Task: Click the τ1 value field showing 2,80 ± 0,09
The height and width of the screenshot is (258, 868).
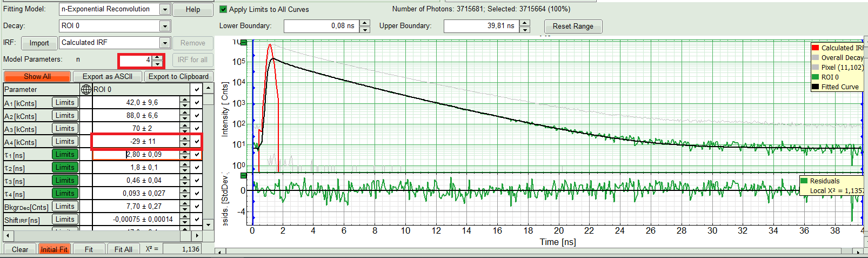Action: 136,154
